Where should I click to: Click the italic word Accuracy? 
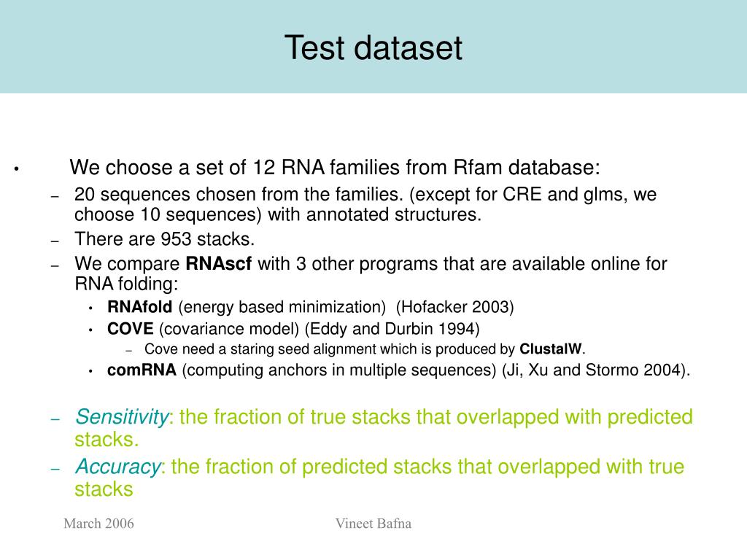point(118,466)
